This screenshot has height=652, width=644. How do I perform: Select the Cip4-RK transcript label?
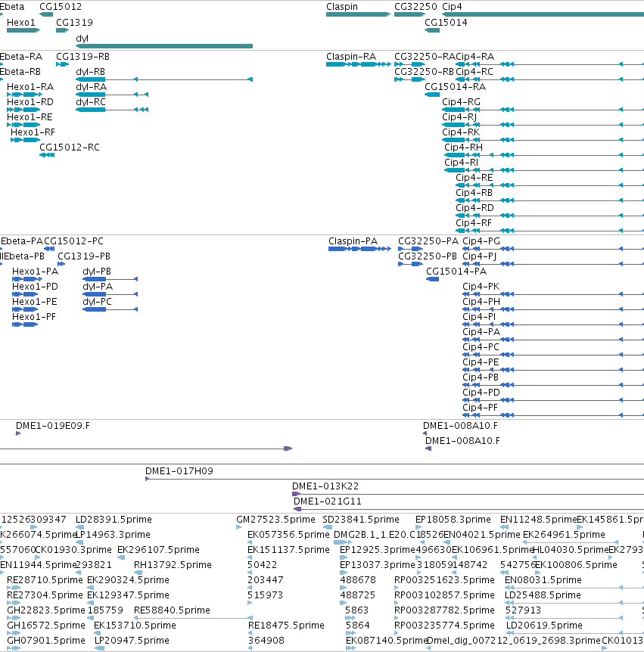pos(461,132)
